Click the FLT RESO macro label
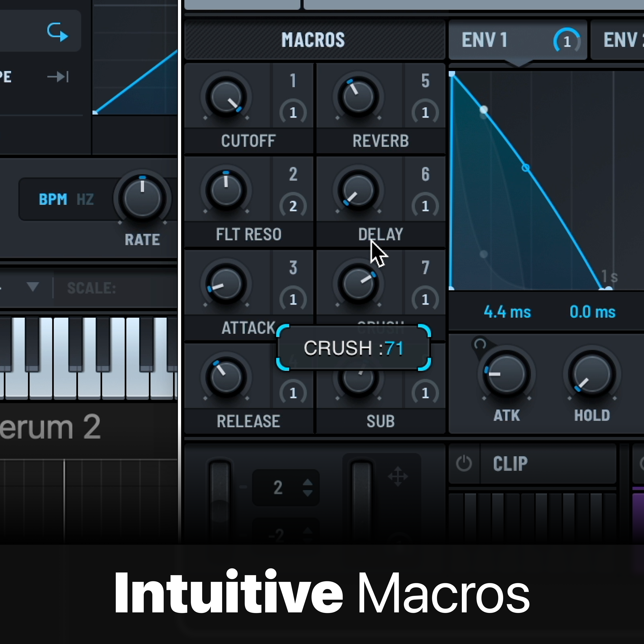 [x=249, y=234]
